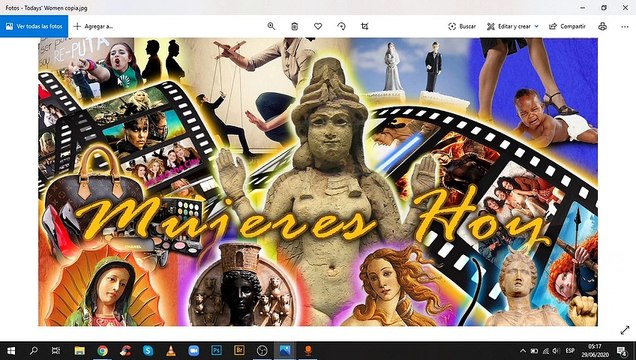636x360 pixels.
Task: Click the battery tray icon
Action: 535,351
